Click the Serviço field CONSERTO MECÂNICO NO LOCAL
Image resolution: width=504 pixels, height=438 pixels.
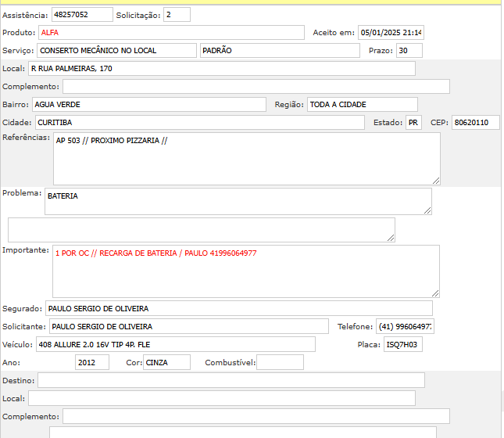(x=116, y=51)
